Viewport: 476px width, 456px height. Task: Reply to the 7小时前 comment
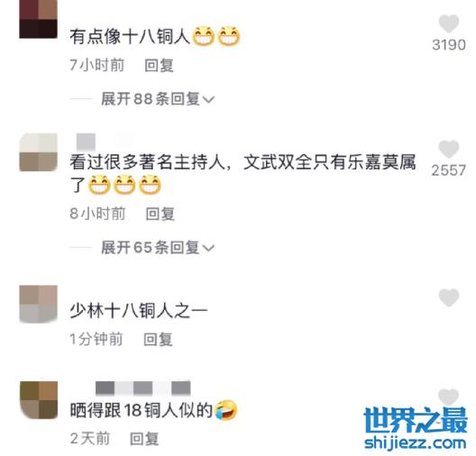[x=159, y=65]
